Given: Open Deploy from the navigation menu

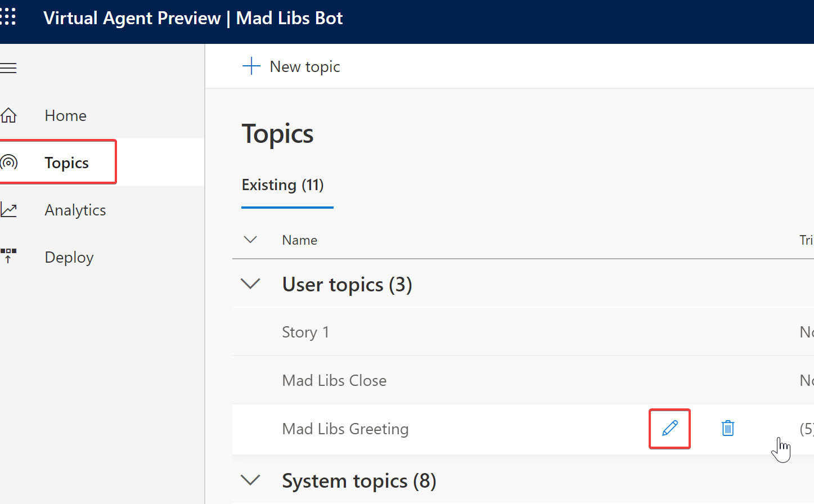Looking at the screenshot, I should (69, 257).
